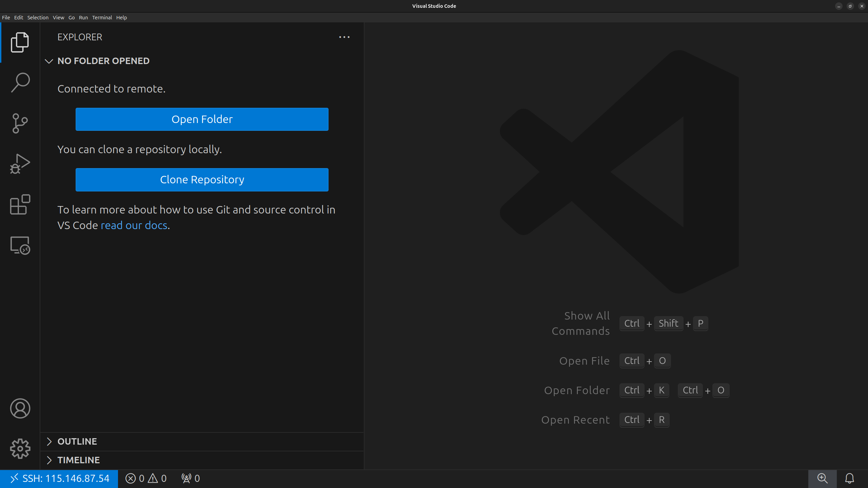Image resolution: width=868 pixels, height=488 pixels.
Task: Open the Search view in activity bar
Action: click(x=20, y=82)
